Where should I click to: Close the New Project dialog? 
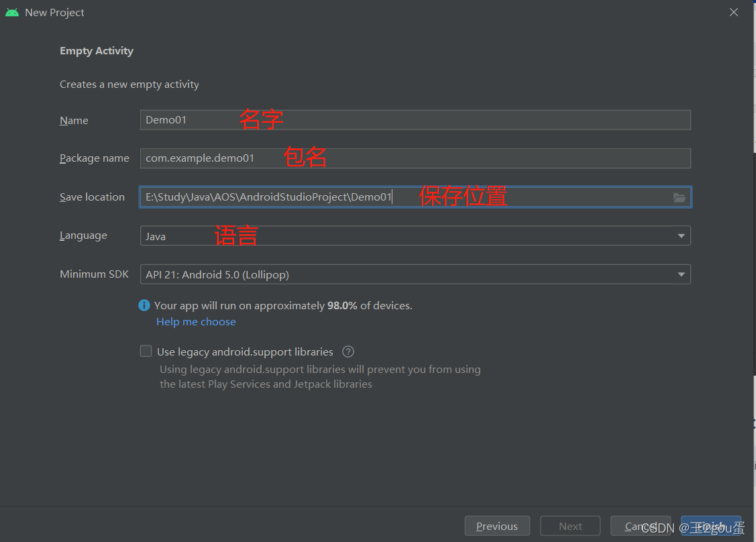click(734, 13)
